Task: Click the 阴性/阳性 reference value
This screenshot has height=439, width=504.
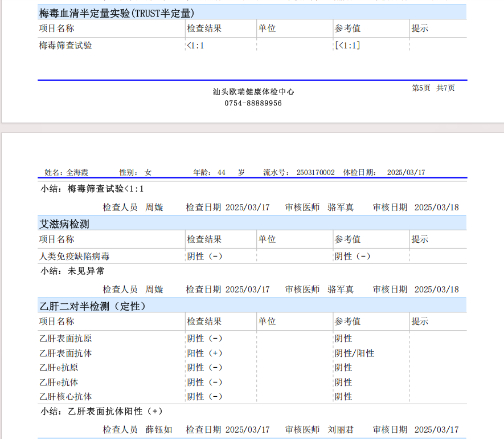Action: click(x=354, y=353)
